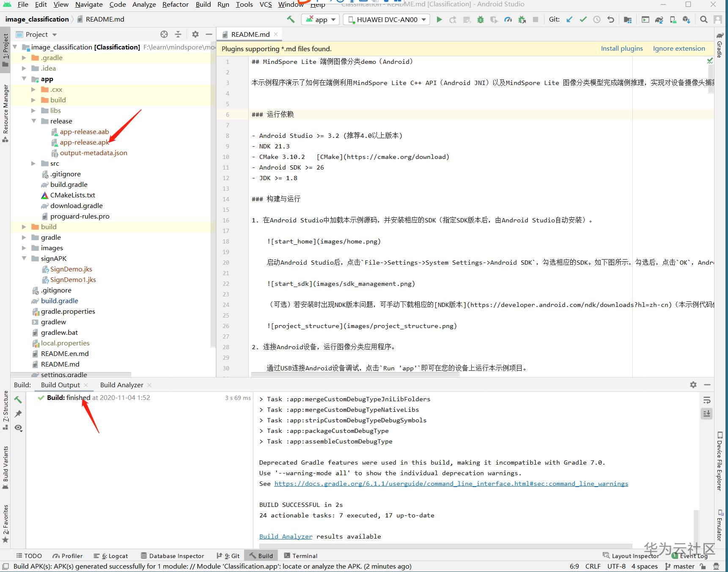Sync project with Gradle files icon
The height and width of the screenshot is (572, 728).
click(659, 19)
